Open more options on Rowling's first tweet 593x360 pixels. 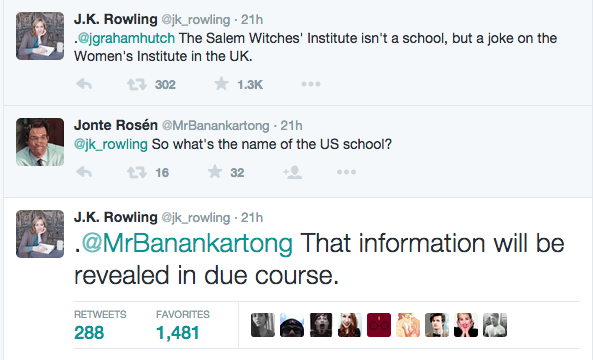click(311, 84)
